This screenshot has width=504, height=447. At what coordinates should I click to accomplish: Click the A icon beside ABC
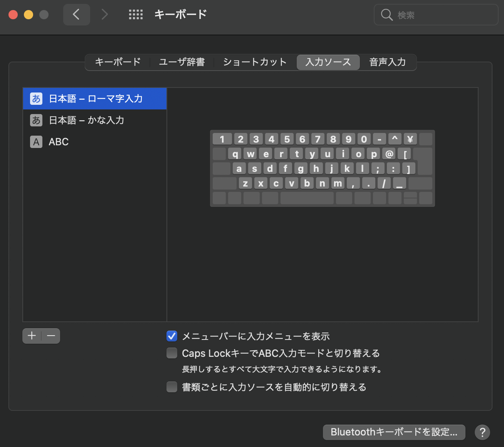[x=36, y=142]
